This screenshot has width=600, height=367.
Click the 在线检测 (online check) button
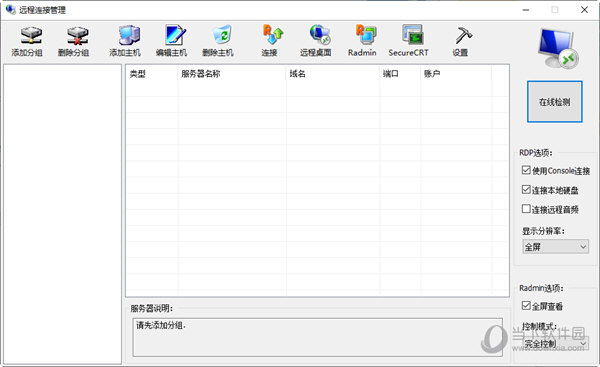click(x=555, y=102)
